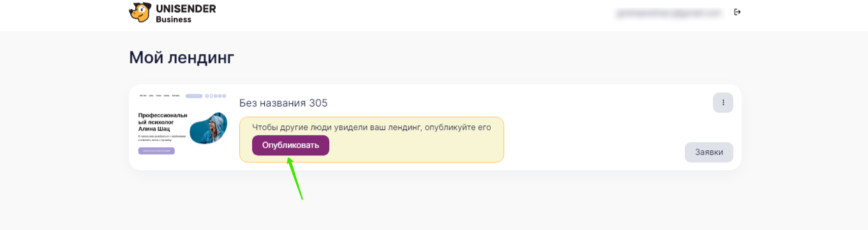Viewport: 868px width, 230px height.
Task: Open the Заявки leads button
Action: [709, 152]
